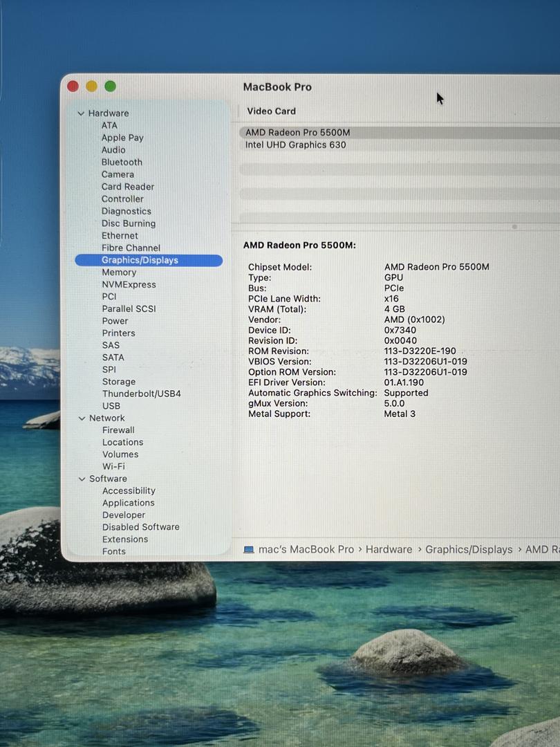Select Printers in the sidebar
This screenshot has height=747, width=560.
pyautogui.click(x=119, y=333)
